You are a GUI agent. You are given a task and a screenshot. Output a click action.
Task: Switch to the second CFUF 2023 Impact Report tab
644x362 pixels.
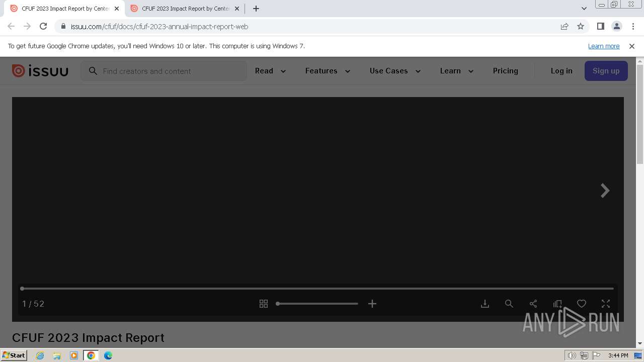point(185,9)
